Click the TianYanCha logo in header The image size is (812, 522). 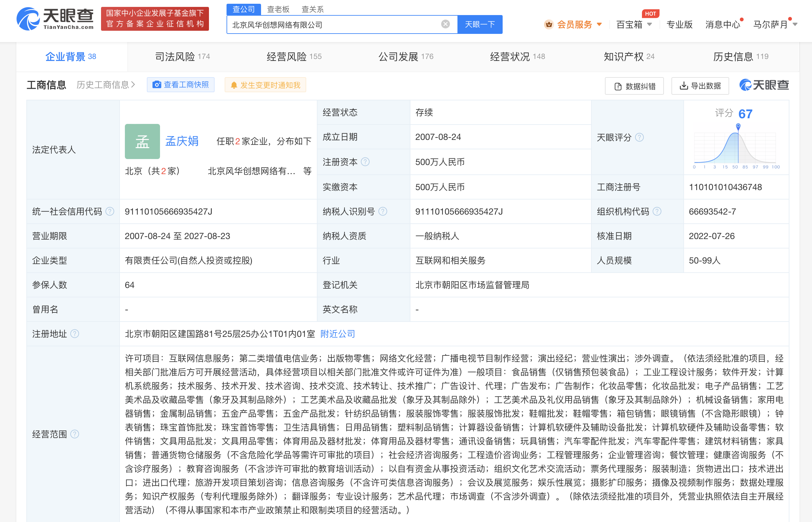click(x=55, y=19)
